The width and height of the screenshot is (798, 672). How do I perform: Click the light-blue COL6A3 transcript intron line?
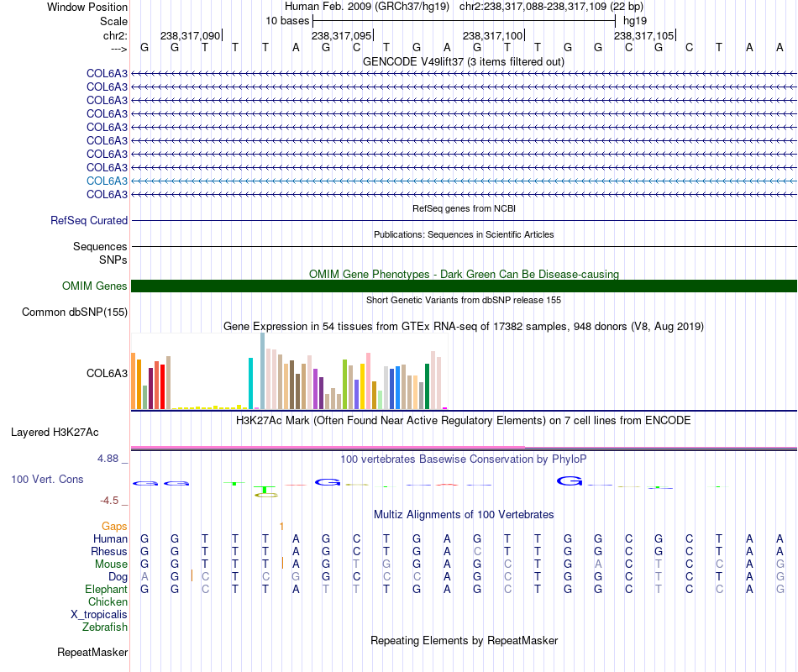465,181
